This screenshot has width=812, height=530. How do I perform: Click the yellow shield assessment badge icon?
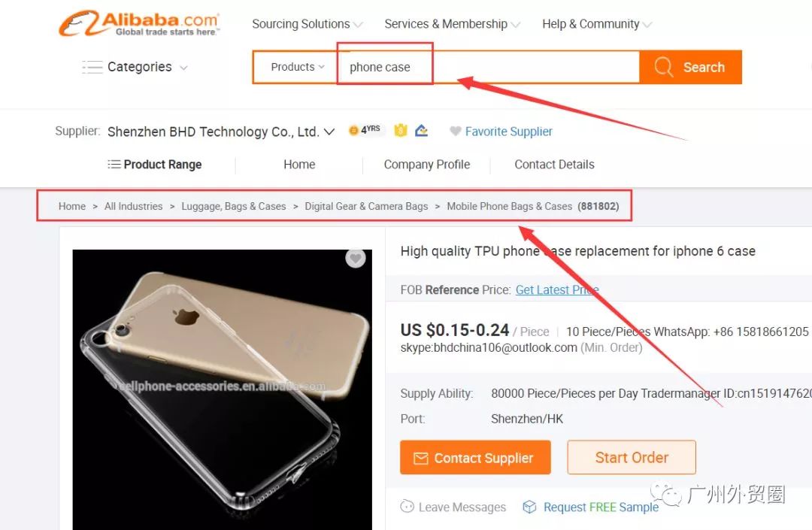pyautogui.click(x=400, y=130)
